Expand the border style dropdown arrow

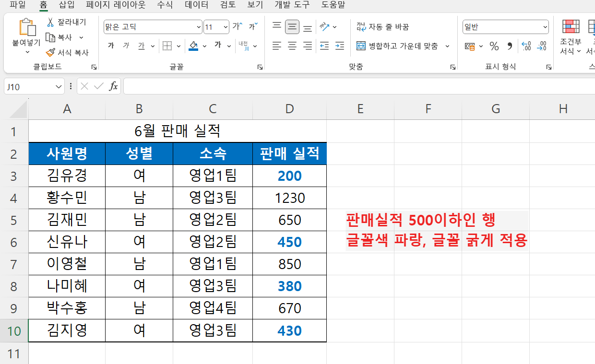pyautogui.click(x=179, y=46)
